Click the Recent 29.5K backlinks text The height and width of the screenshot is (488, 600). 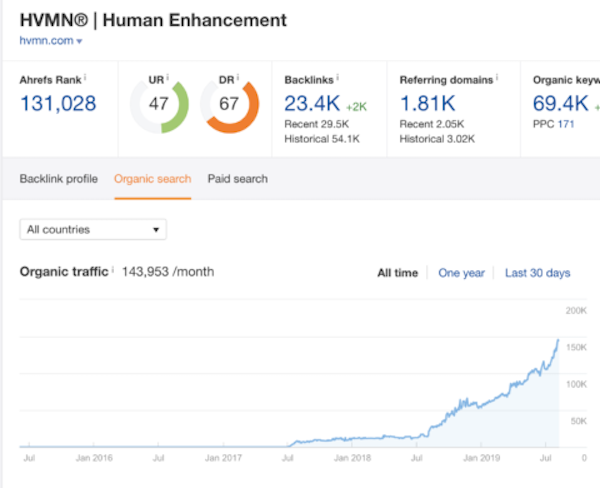(317, 124)
